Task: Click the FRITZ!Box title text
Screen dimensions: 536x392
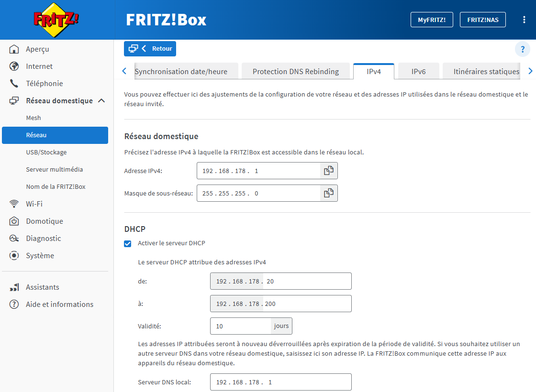Action: pyautogui.click(x=166, y=20)
